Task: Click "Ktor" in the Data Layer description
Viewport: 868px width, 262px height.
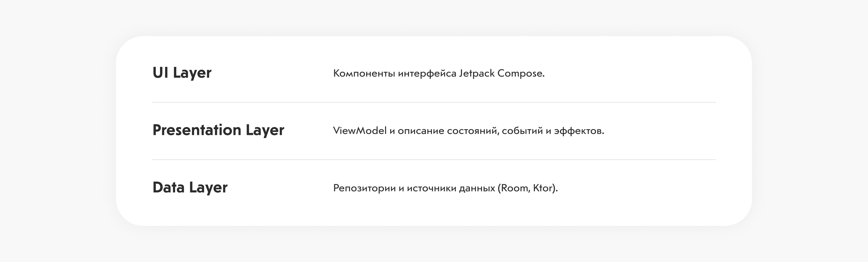Action: [543, 188]
